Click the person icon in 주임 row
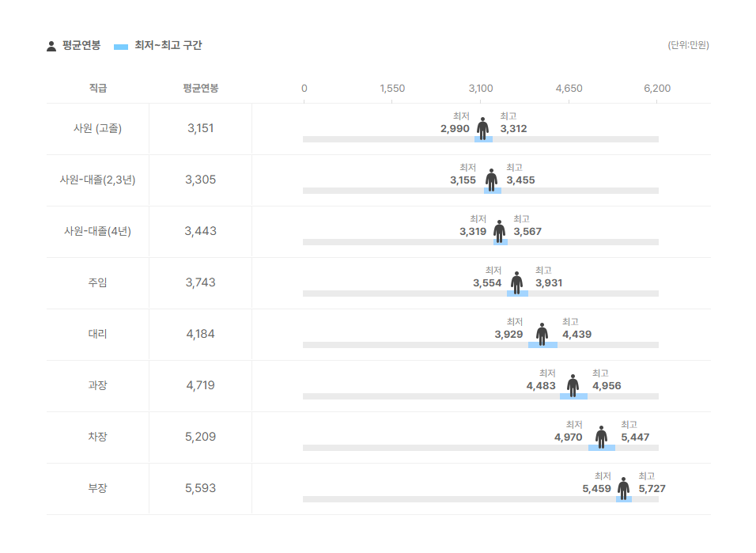 (x=517, y=282)
